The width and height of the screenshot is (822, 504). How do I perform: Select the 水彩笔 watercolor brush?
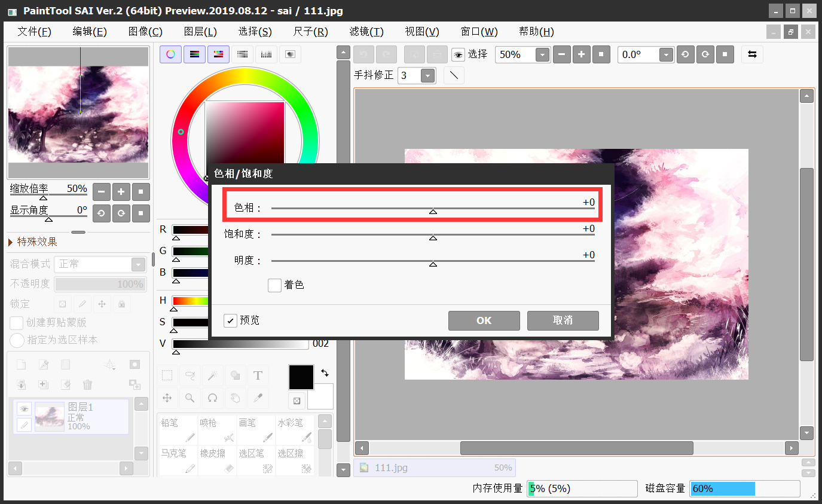point(294,430)
